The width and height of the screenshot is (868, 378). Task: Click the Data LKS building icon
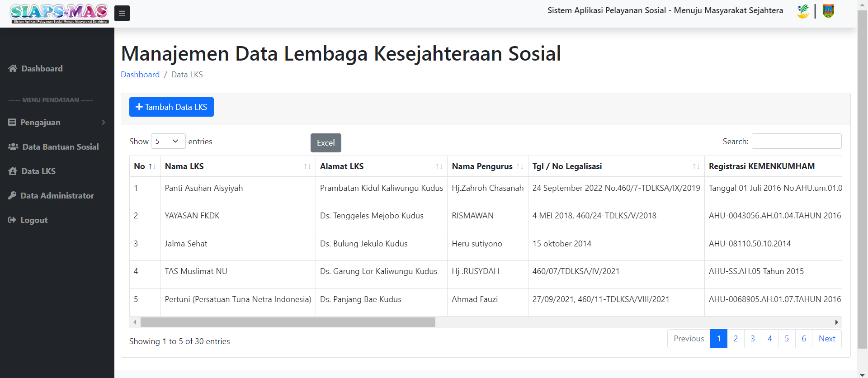click(13, 171)
